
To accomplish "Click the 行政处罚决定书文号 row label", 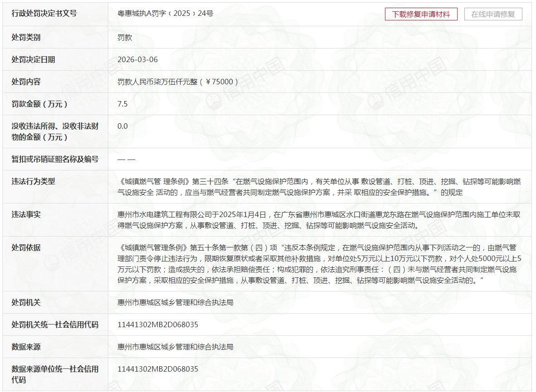I will [44, 14].
